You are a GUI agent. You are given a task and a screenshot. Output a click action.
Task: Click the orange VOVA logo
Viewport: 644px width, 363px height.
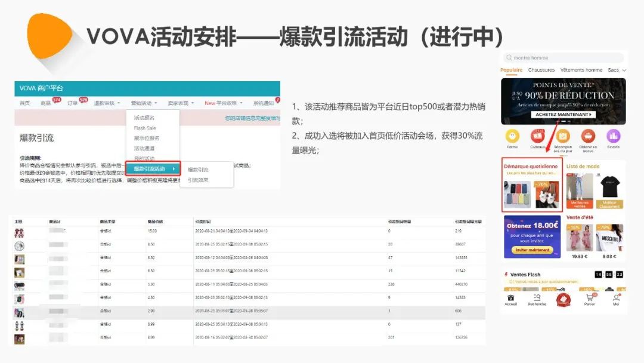coord(49,36)
